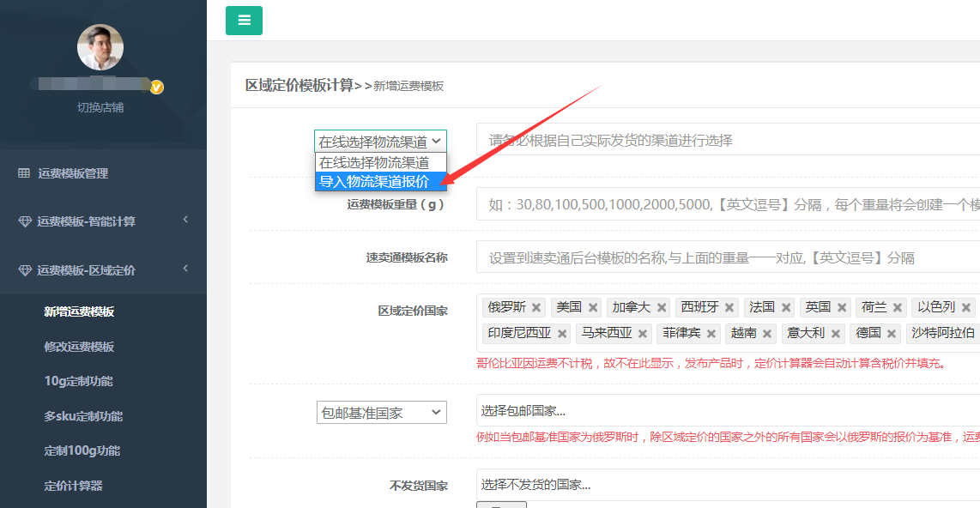Toggle the sidebar with the green hamburger button

(x=244, y=21)
